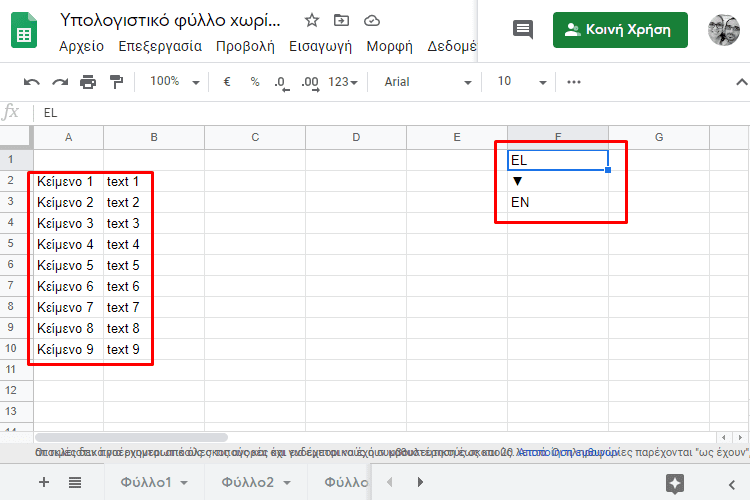
Task: Click the redo arrow
Action: pos(60,82)
